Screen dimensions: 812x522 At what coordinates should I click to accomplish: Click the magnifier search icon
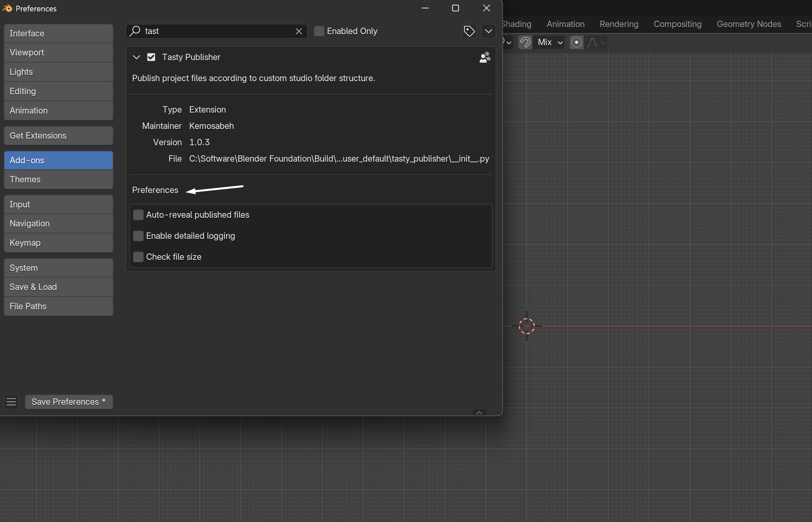point(135,31)
